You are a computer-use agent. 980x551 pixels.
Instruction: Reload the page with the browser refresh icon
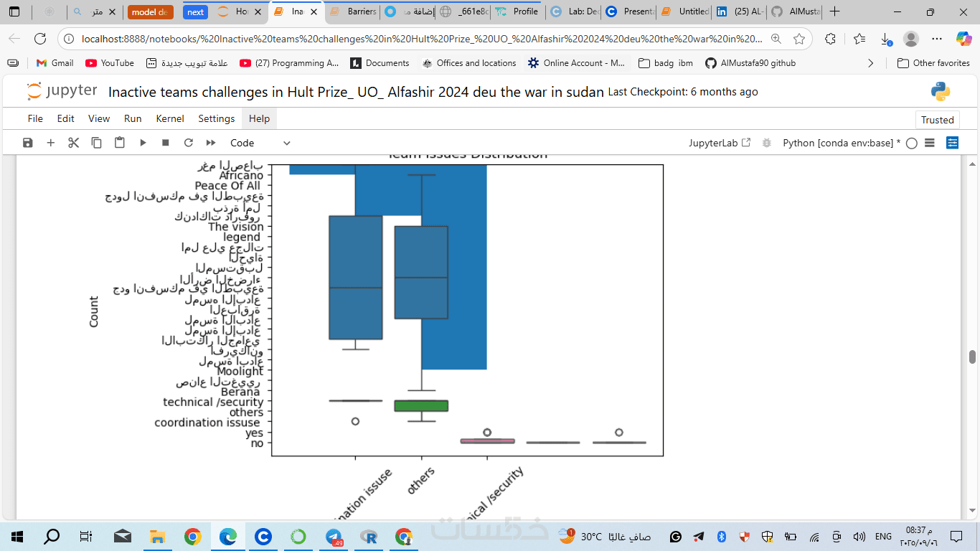[x=40, y=39]
